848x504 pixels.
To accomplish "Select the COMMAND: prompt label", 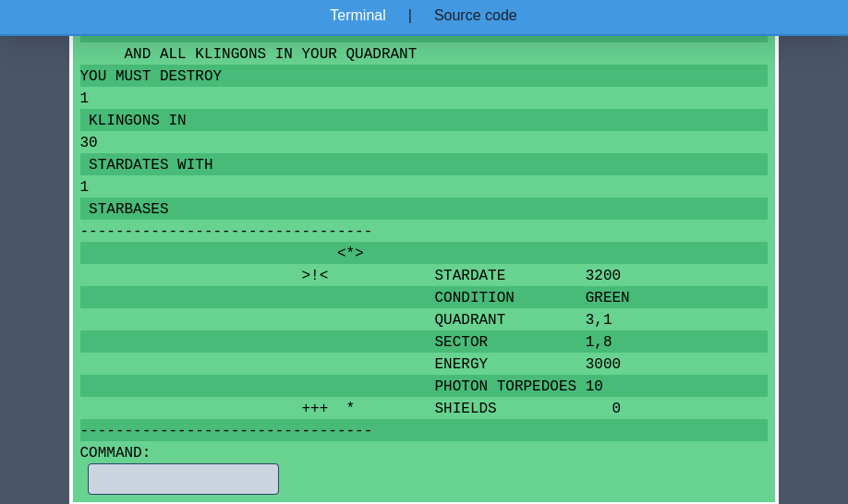I will pyautogui.click(x=115, y=452).
